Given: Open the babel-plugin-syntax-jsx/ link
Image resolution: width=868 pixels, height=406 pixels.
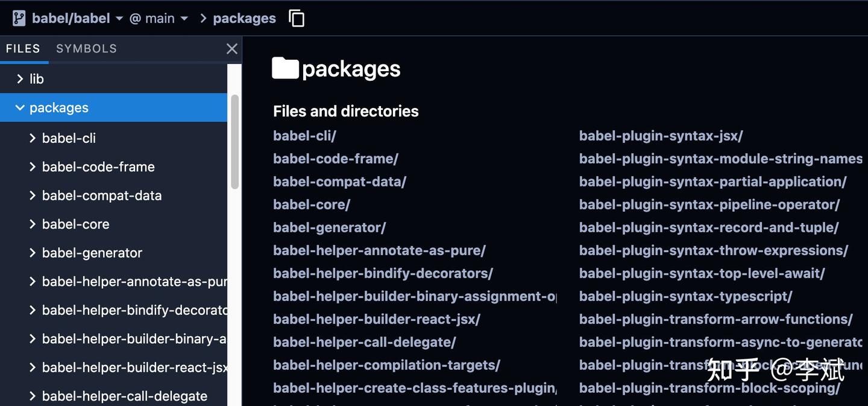Looking at the screenshot, I should [x=661, y=136].
